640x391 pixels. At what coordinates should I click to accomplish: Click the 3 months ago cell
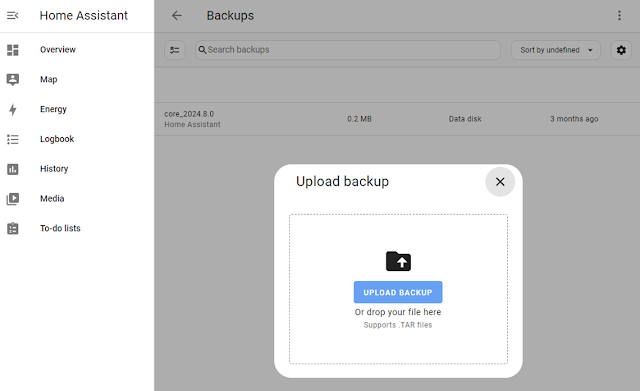pyautogui.click(x=574, y=119)
